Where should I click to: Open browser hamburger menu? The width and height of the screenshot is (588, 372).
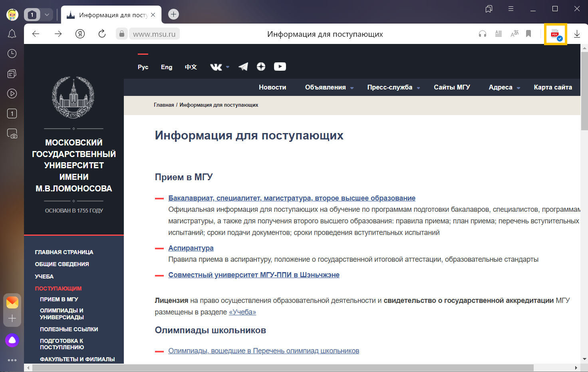pyautogui.click(x=511, y=9)
